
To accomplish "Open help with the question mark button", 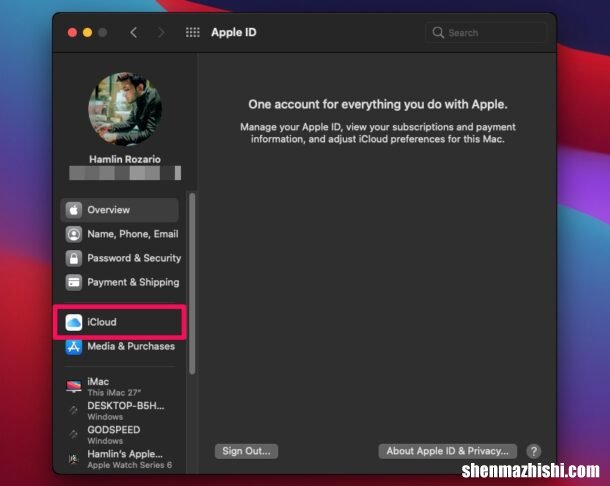I will click(534, 451).
